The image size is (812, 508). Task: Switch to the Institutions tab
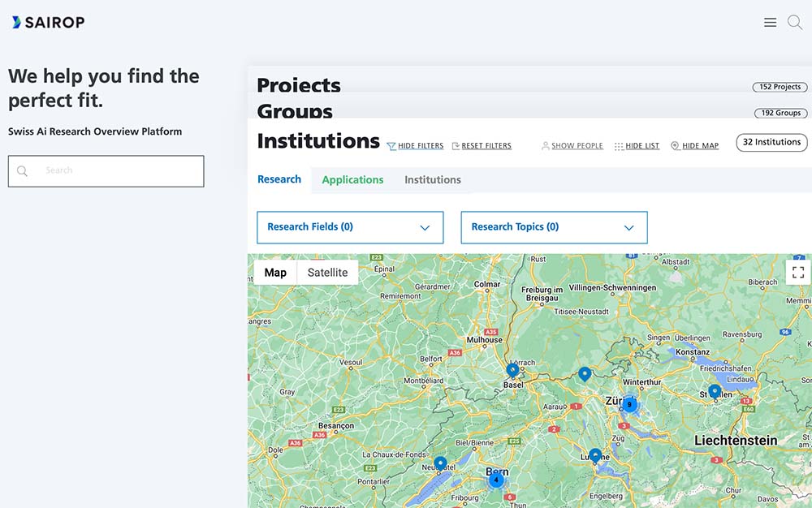point(433,180)
